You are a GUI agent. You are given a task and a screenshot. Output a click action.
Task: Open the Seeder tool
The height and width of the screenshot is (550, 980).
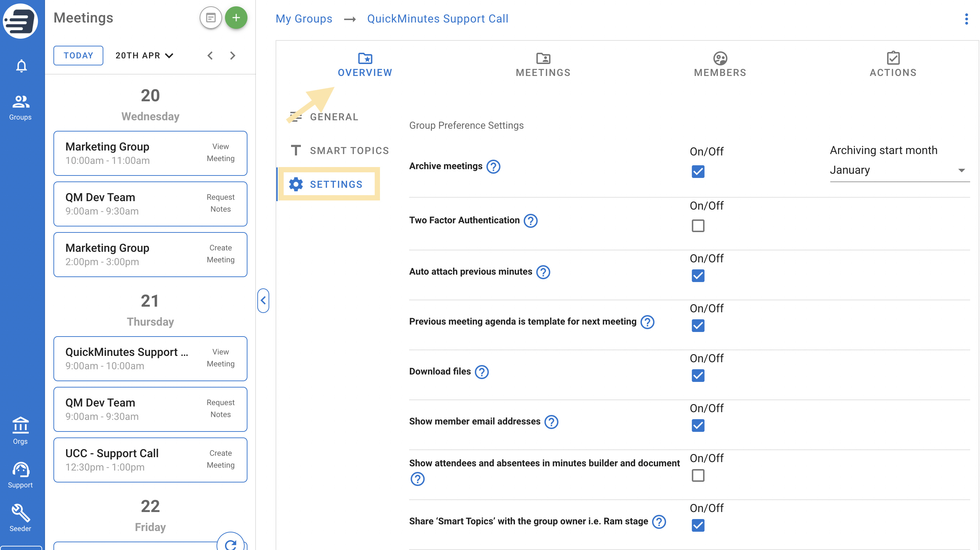pyautogui.click(x=20, y=518)
